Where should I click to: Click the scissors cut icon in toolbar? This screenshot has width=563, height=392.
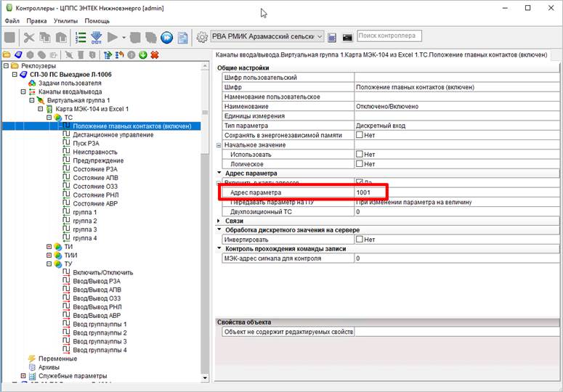tap(29, 37)
